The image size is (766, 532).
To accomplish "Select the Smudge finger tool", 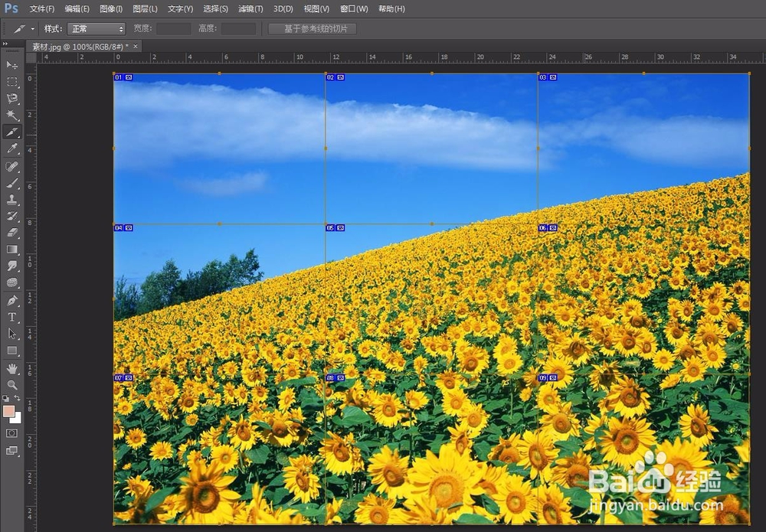I will coord(12,266).
